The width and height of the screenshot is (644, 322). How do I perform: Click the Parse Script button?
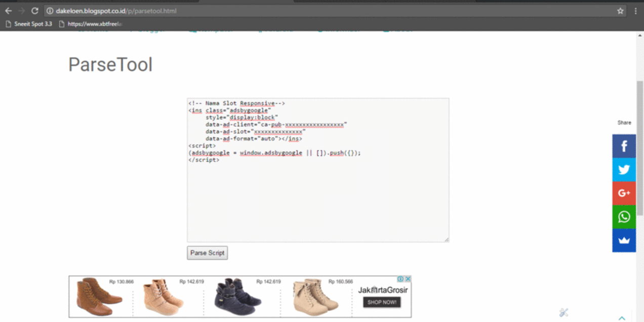208,253
